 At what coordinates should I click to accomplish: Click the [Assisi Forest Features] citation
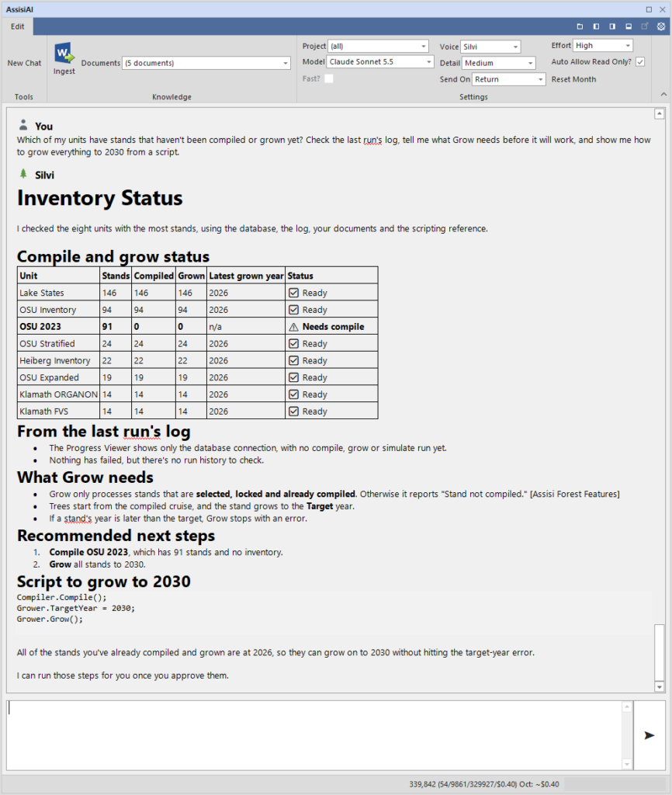(575, 494)
